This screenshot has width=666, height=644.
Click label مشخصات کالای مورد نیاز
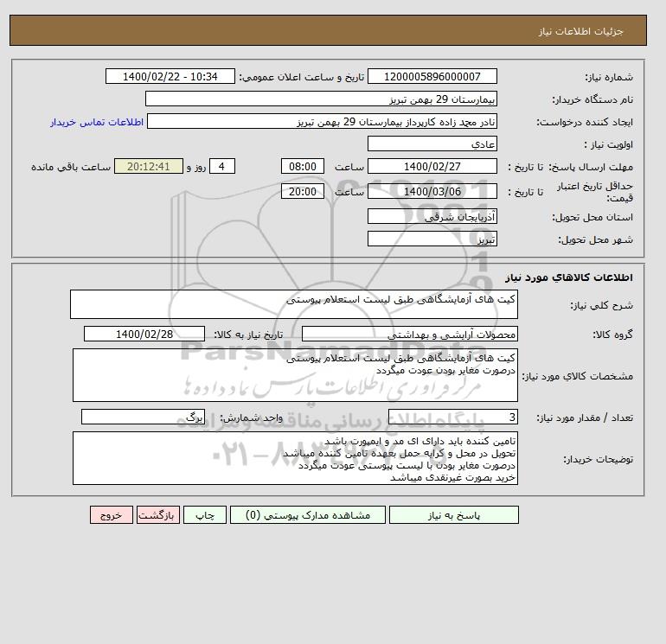(578, 376)
